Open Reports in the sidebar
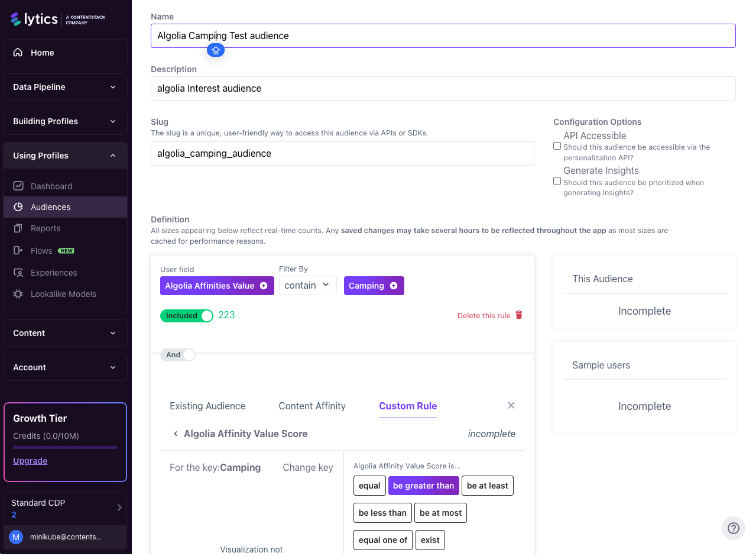The image size is (756, 556). 65,228
